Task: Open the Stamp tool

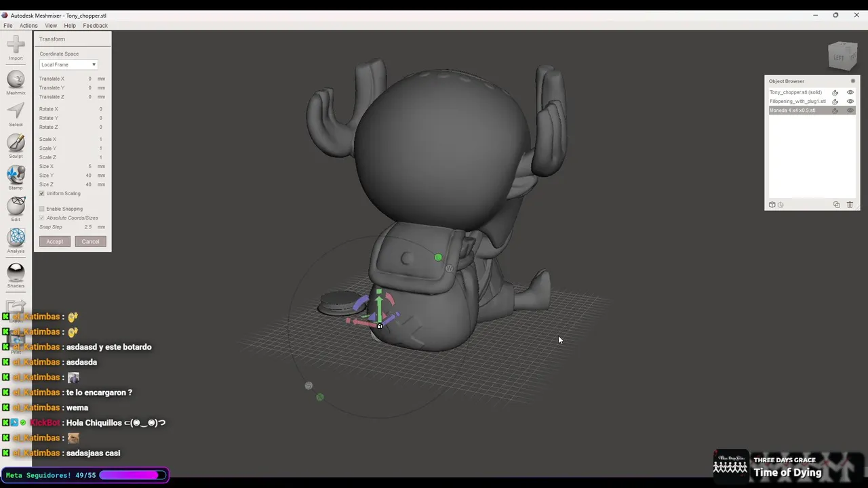Action: tap(16, 177)
